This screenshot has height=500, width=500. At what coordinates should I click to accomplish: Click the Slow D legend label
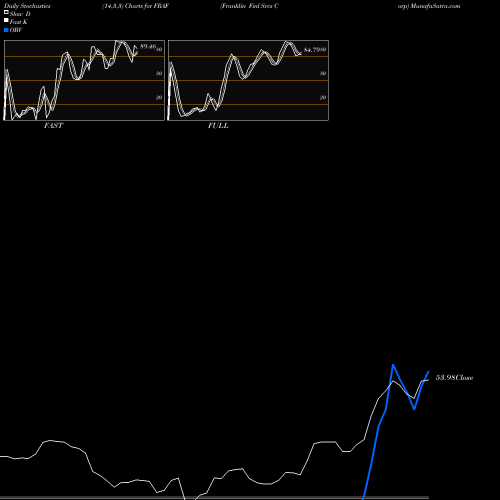pos(20,14)
